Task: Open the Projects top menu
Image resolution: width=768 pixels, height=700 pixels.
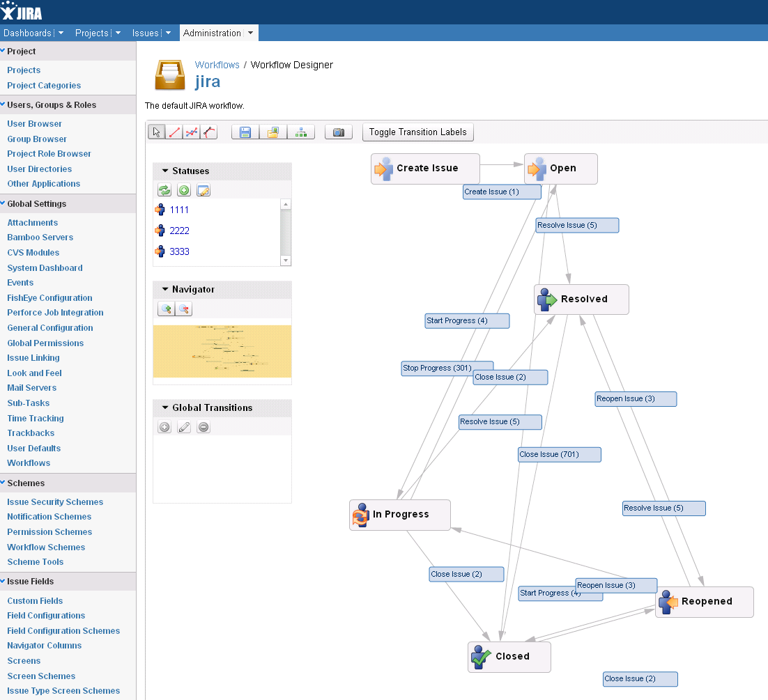Action: pyautogui.click(x=91, y=33)
